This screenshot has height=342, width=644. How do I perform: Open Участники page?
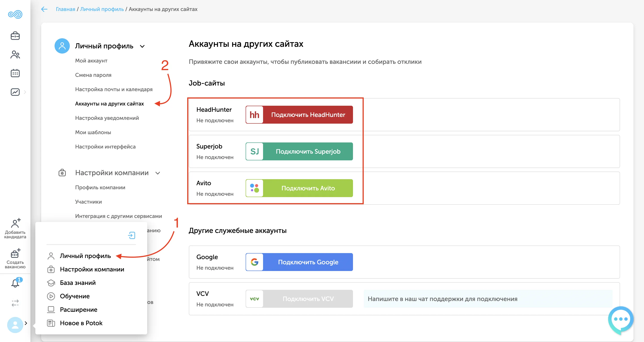click(x=89, y=202)
